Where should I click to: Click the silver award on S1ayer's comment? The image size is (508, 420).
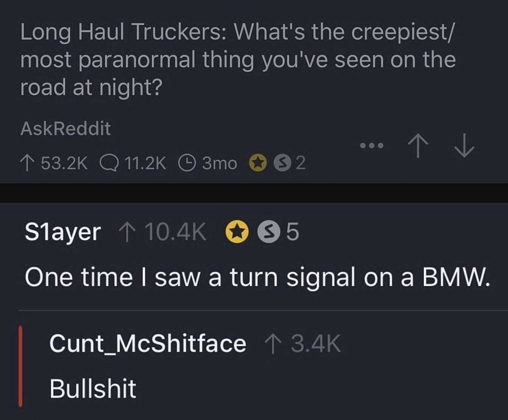pyautogui.click(x=267, y=233)
